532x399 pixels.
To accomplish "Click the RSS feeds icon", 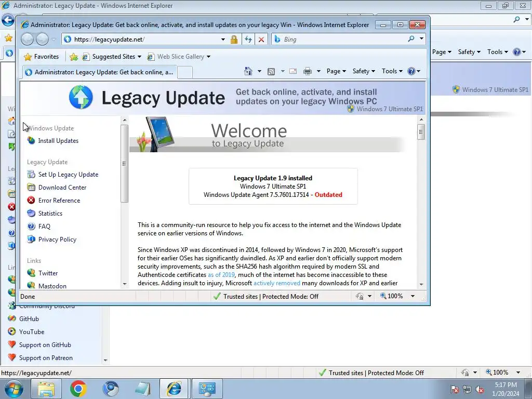I will 271,71.
